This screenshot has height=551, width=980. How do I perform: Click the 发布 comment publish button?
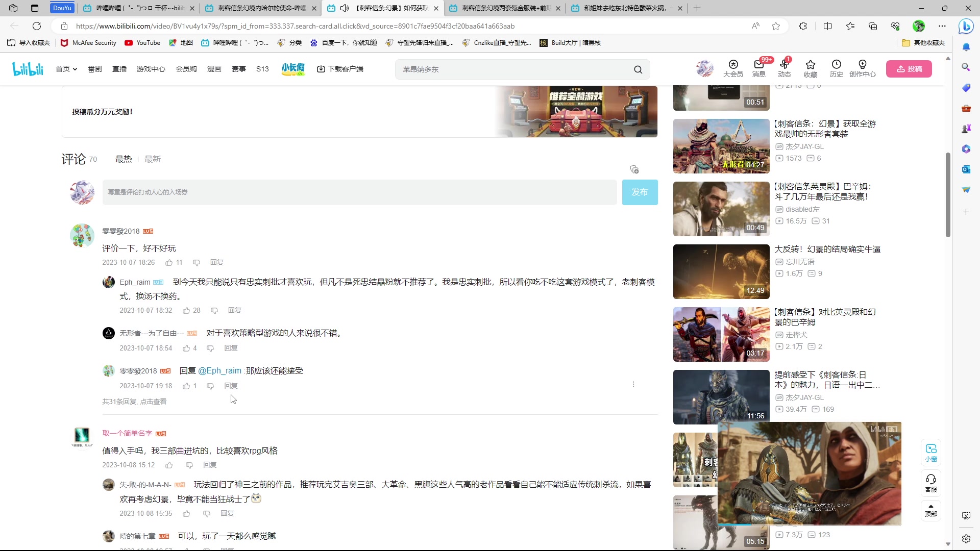(640, 192)
